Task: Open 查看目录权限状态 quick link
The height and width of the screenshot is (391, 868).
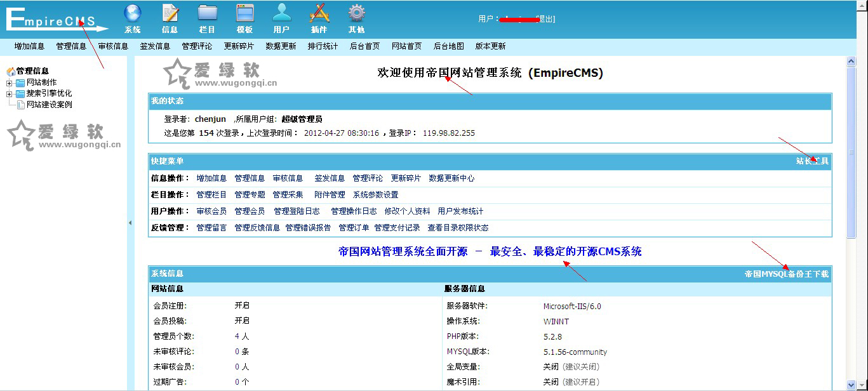Action: point(458,228)
